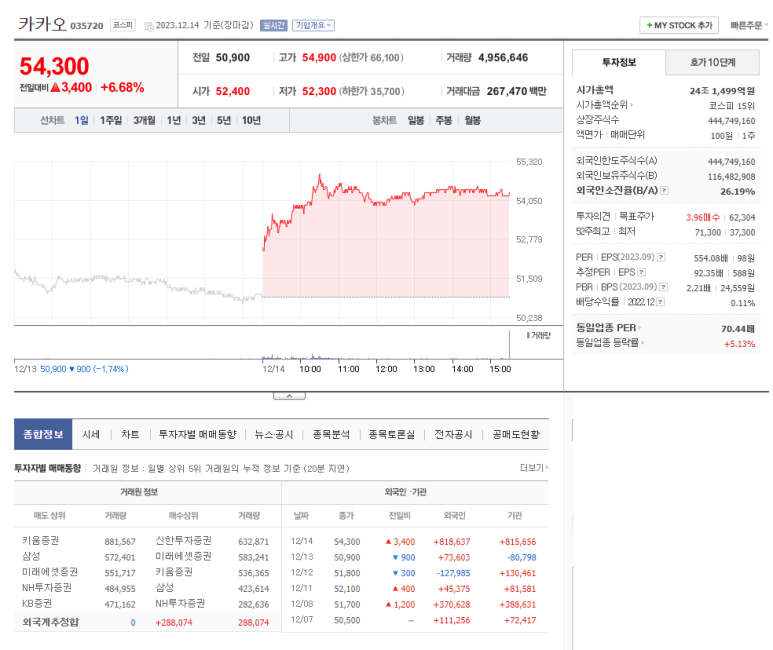Image resolution: width=773 pixels, height=650 pixels.
Task: Select the 1일 line chart period
Action: (x=81, y=120)
